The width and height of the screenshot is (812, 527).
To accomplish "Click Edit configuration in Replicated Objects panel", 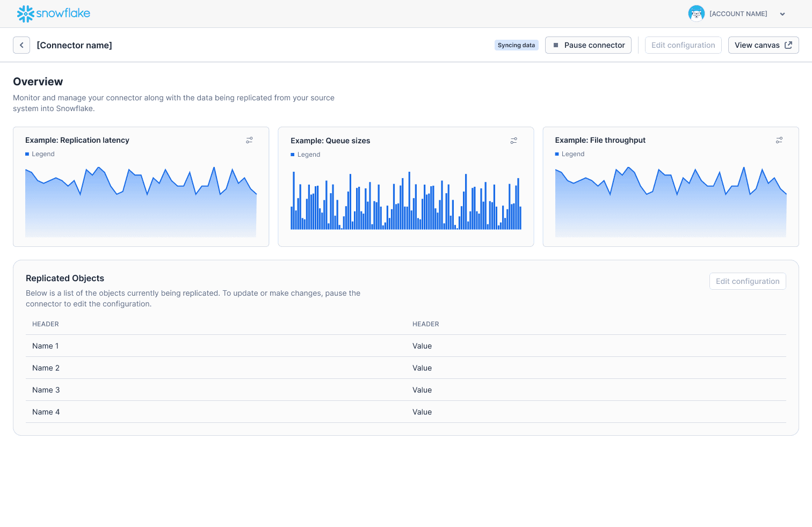I will (748, 281).
